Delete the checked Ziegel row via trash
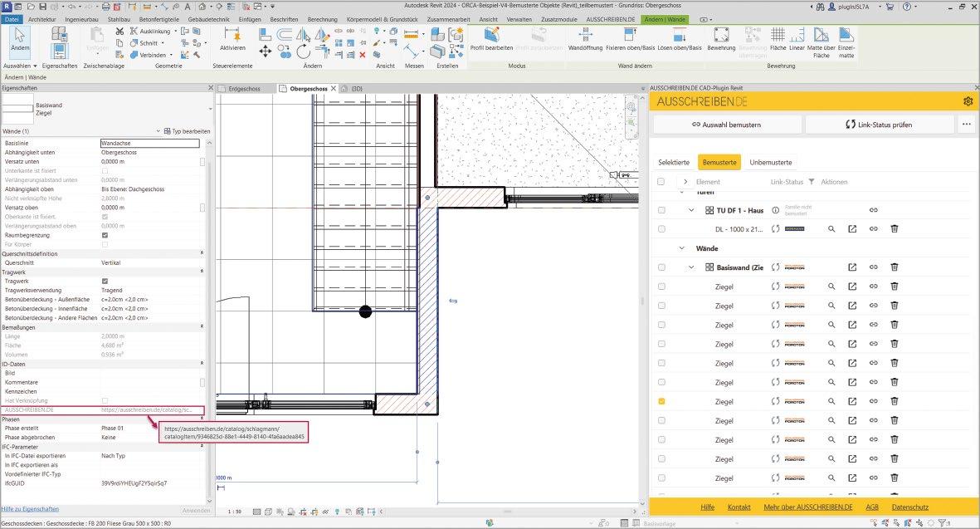The image size is (980, 529). [x=895, y=401]
